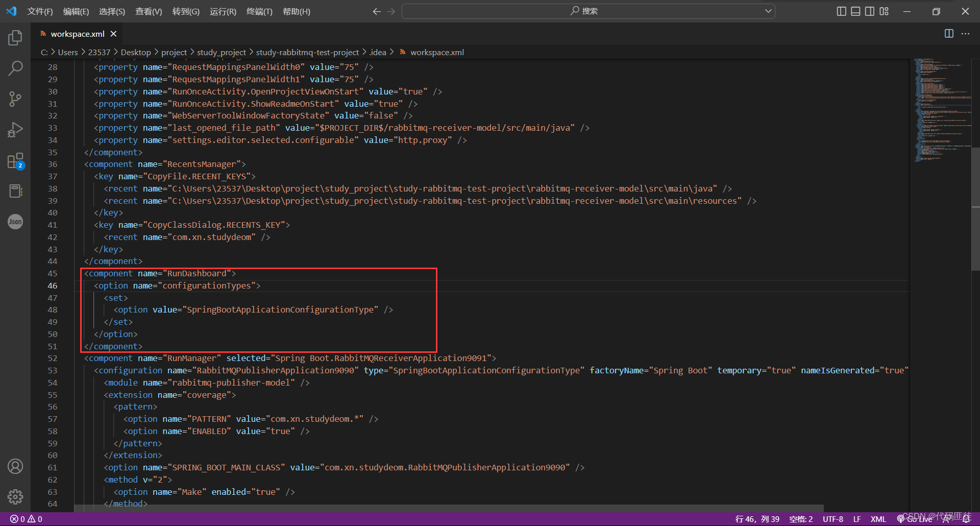Click the Desktop breadcrumb segment
Image resolution: width=980 pixels, height=526 pixels.
[x=136, y=52]
